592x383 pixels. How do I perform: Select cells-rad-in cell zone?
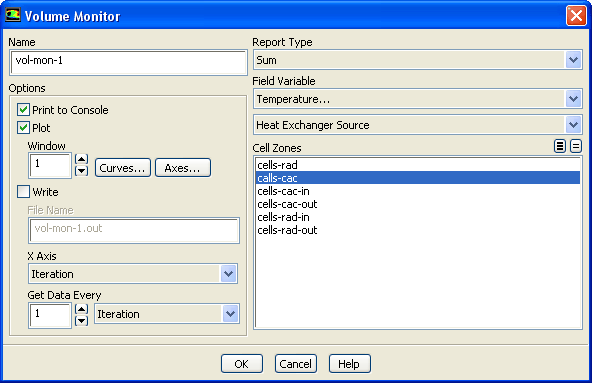point(418,217)
